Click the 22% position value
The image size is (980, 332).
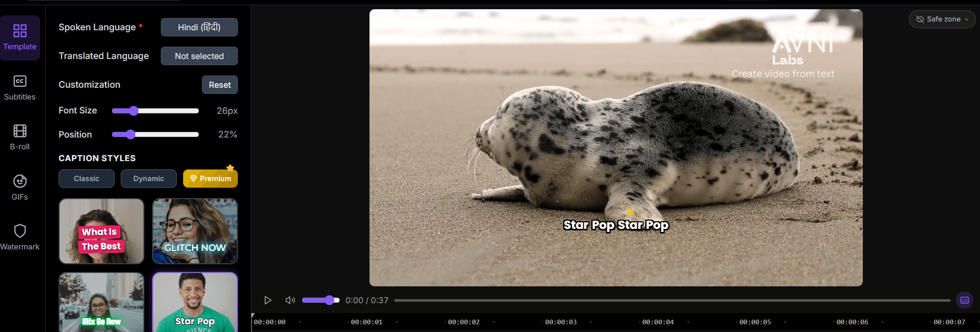(x=228, y=134)
